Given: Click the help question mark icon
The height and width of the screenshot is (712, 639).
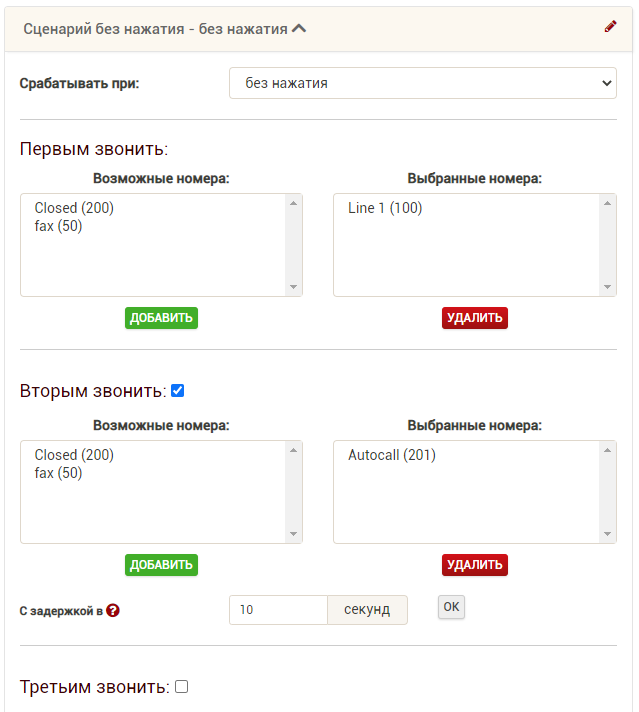Looking at the screenshot, I should pyautogui.click(x=113, y=610).
